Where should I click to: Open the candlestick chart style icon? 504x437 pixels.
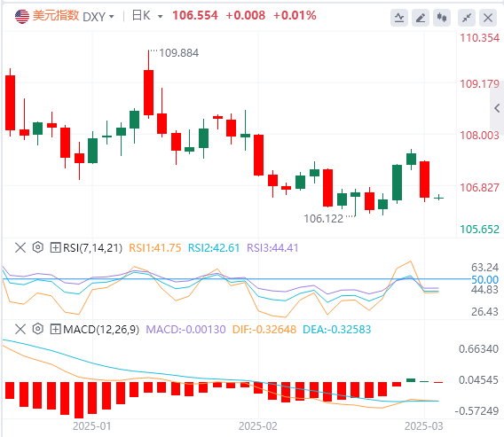[442, 18]
